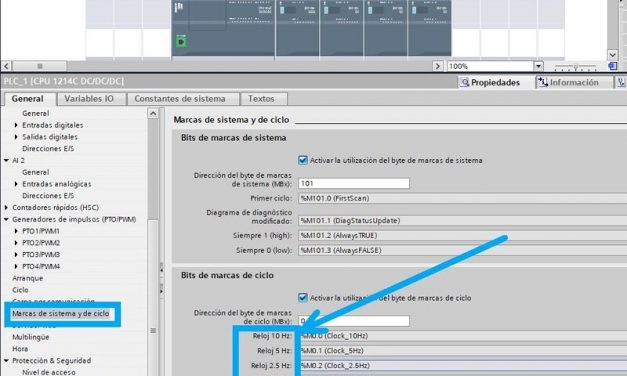Image resolution: width=627 pixels, height=376 pixels.
Task: Select the %M101.3 (AlwaysFALSE) field
Action: [463, 250]
